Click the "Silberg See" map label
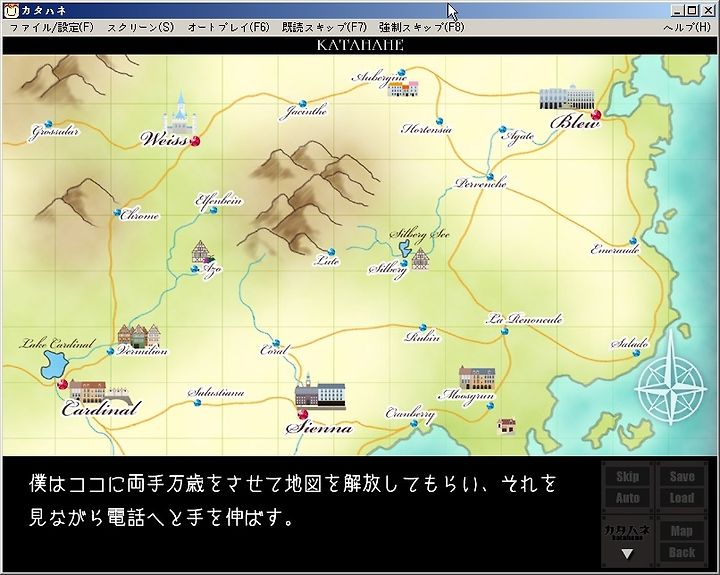Screen dimensions: 720x575 (419, 235)
